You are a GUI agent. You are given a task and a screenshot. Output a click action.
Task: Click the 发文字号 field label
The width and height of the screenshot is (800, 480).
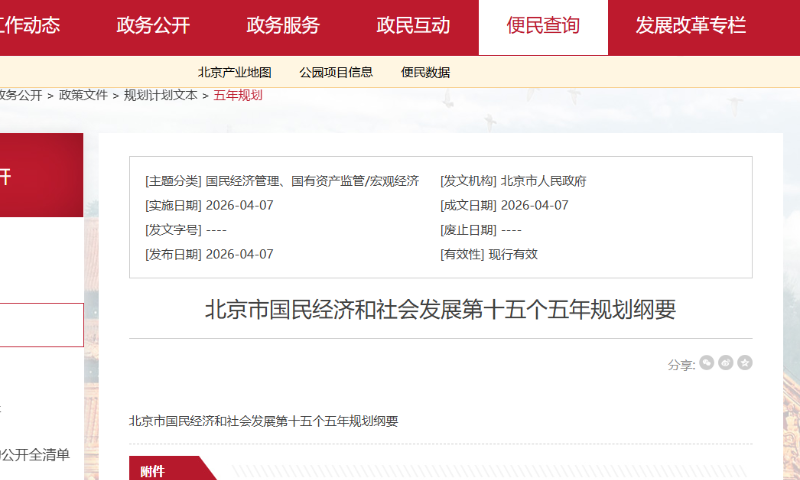173,230
